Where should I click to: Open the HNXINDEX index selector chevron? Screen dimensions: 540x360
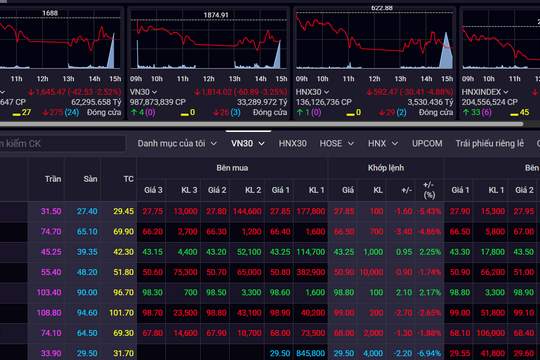(505, 92)
